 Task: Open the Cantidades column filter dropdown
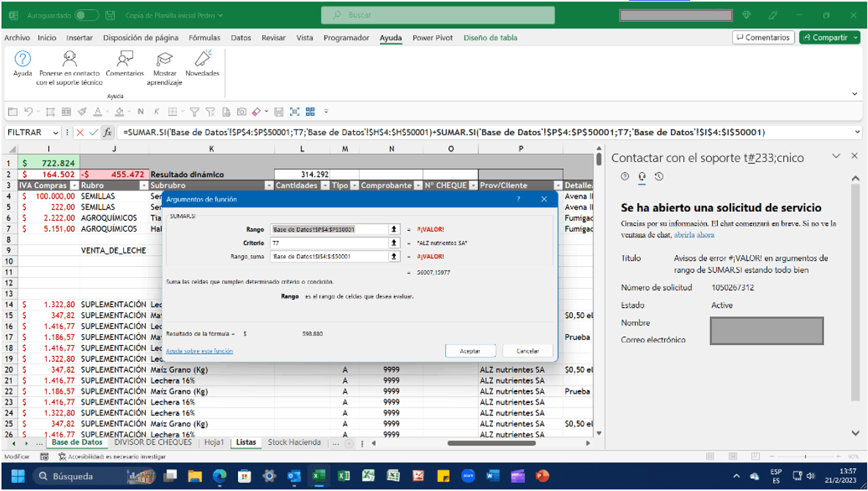point(325,185)
